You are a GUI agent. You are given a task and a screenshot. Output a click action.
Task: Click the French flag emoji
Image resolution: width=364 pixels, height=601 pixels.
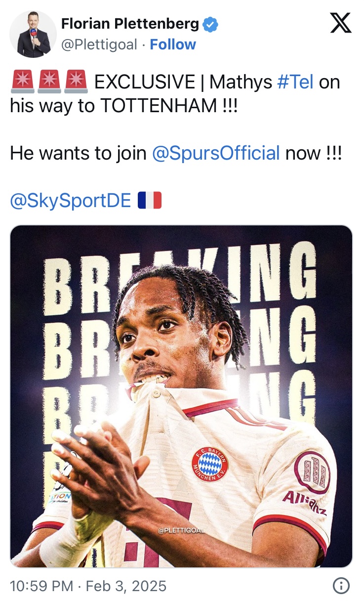150,200
